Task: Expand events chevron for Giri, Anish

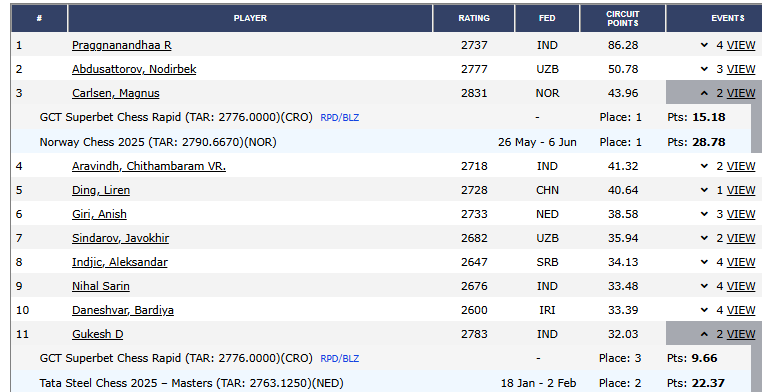Action: click(x=704, y=214)
